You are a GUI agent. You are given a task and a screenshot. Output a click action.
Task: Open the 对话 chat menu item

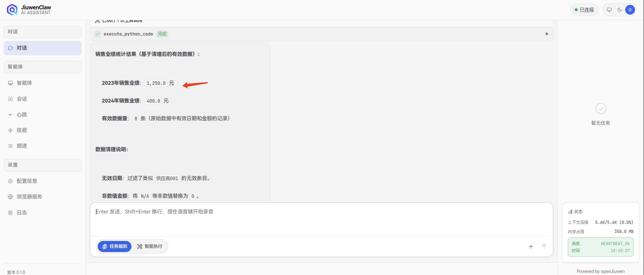click(x=42, y=48)
